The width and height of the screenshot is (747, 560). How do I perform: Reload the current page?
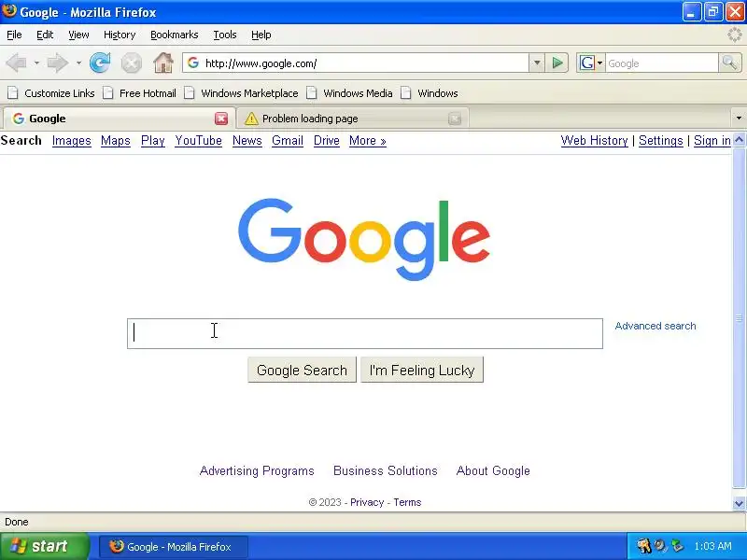coord(100,63)
